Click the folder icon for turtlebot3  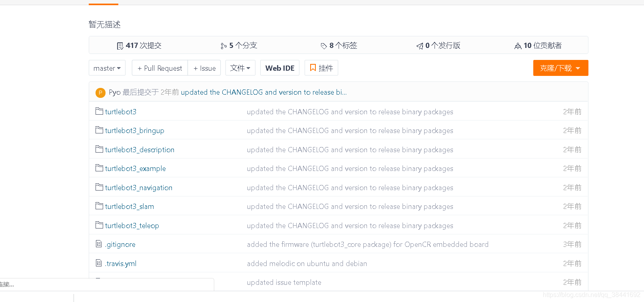tap(99, 111)
